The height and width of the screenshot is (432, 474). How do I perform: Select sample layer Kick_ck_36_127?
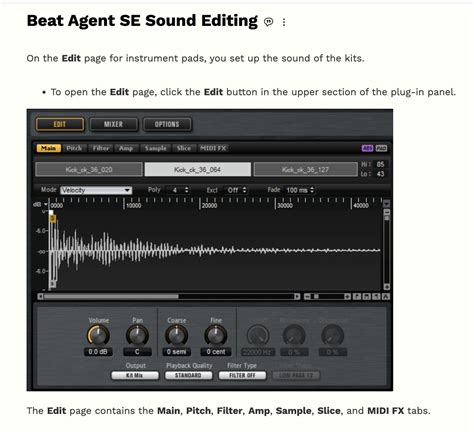pyautogui.click(x=306, y=169)
